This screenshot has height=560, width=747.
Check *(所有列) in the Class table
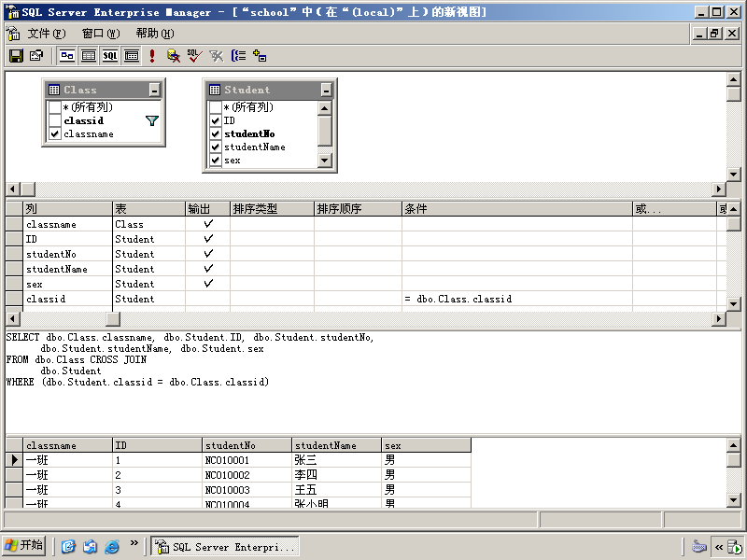pyautogui.click(x=55, y=107)
